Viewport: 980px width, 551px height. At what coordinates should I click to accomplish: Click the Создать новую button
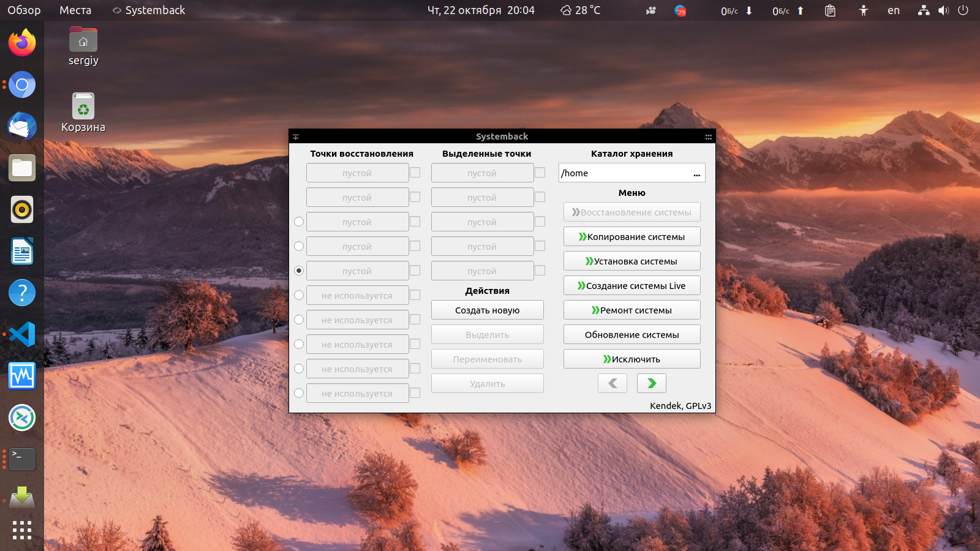(488, 310)
